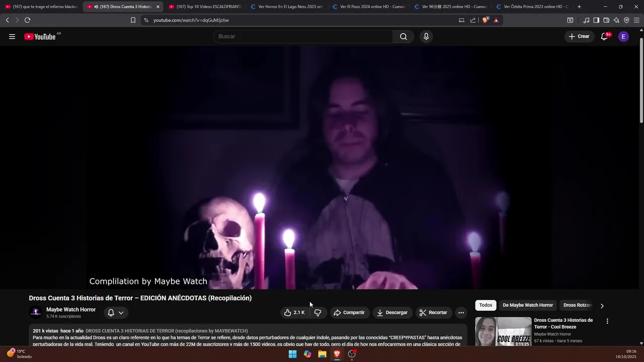644x362 pixels.
Task: Open a new browser tab
Action: click(579, 7)
